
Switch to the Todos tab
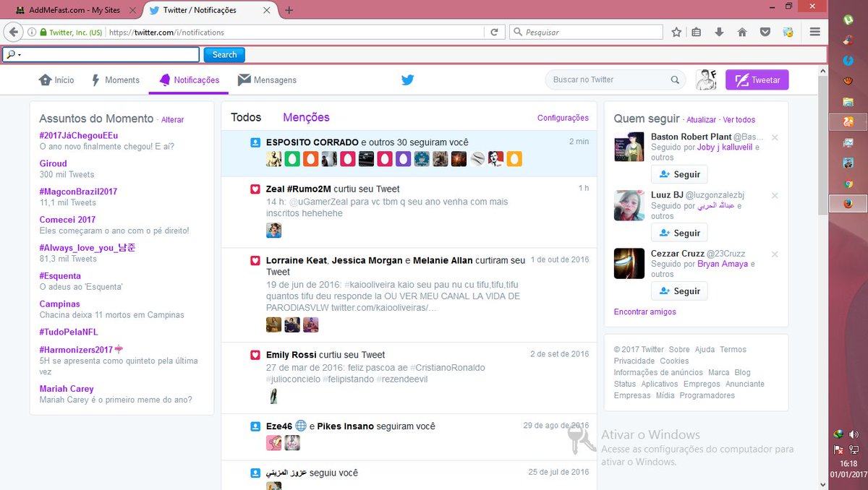[246, 117]
